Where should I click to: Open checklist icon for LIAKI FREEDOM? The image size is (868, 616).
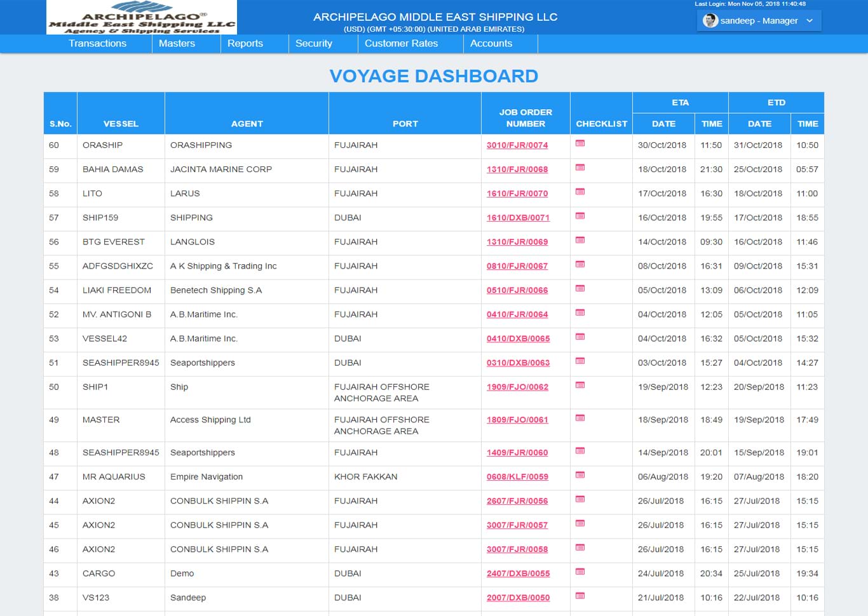(580, 288)
